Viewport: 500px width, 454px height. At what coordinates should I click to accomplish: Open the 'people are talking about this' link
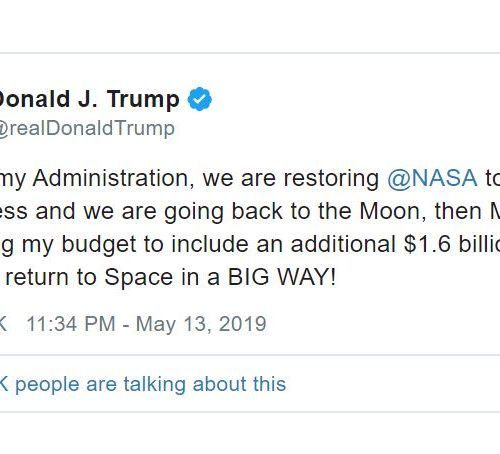[x=151, y=384]
